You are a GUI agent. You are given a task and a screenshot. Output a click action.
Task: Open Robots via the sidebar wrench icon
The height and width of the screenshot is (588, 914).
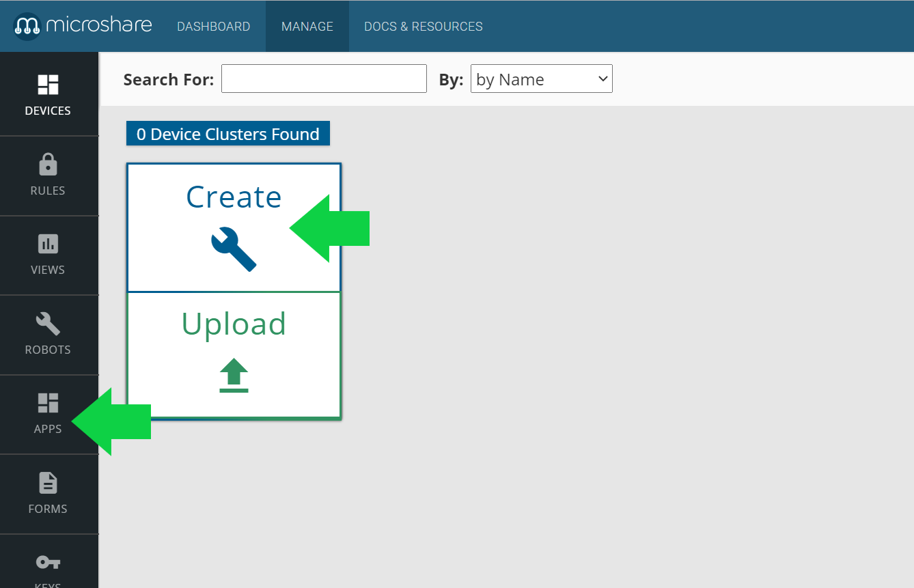coord(48,324)
